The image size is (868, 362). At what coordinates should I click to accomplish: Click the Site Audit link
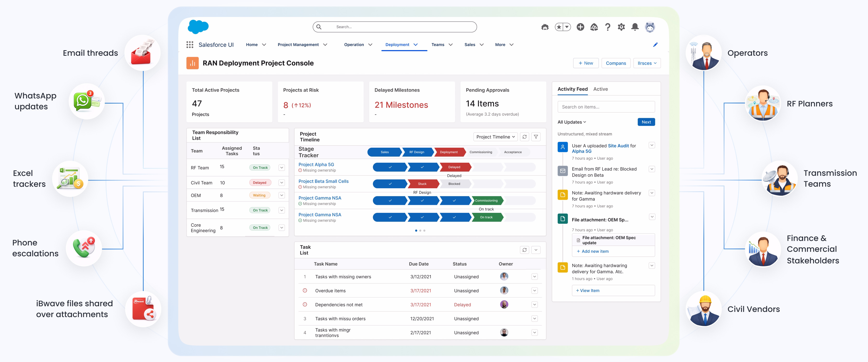tap(618, 146)
